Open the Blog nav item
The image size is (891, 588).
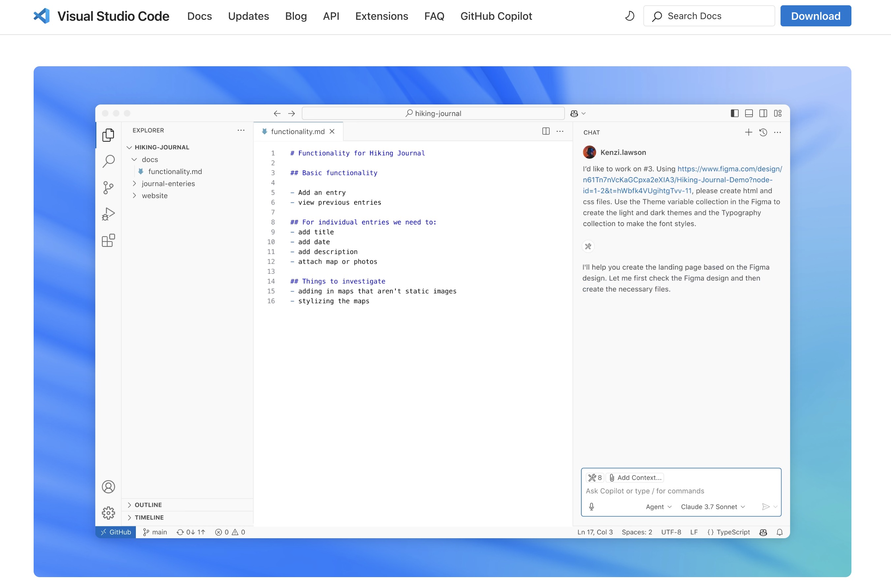[x=295, y=16]
